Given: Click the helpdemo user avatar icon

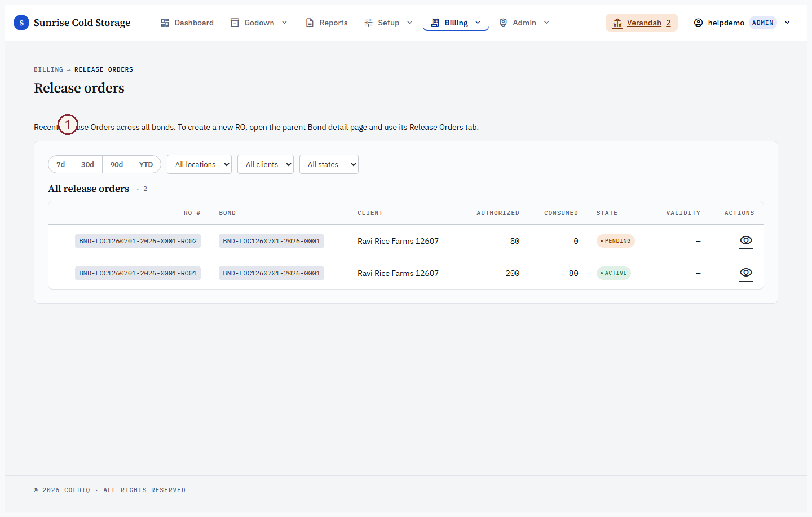Looking at the screenshot, I should [x=698, y=23].
